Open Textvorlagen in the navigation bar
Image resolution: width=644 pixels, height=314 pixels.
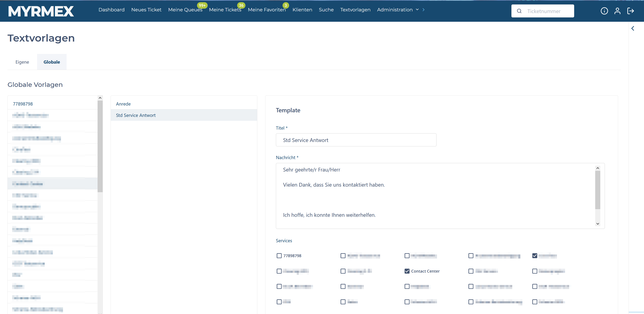[355, 9]
